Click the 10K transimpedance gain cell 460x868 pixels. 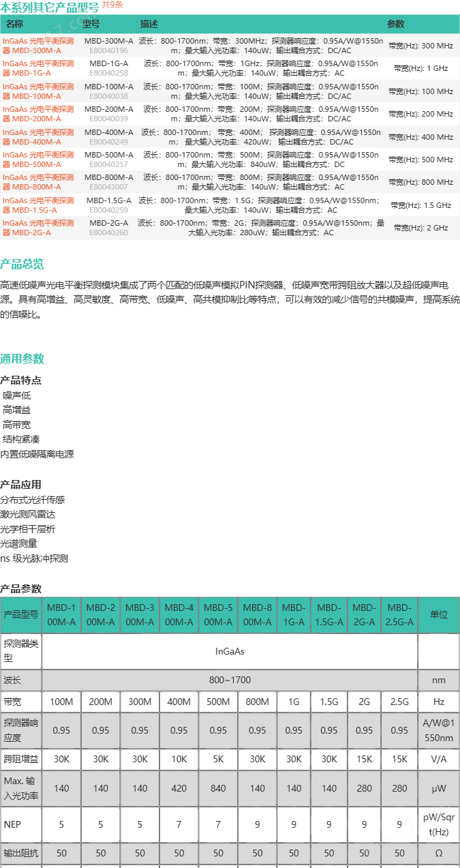(179, 760)
